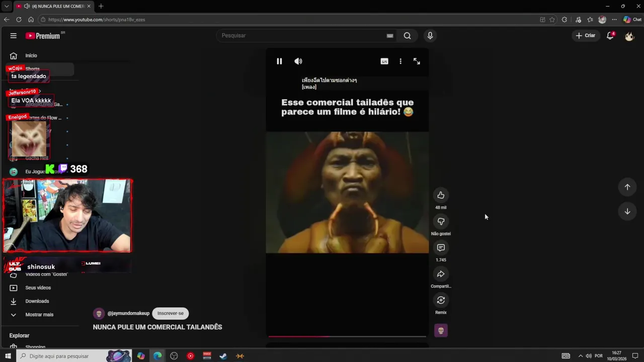The image size is (644, 362).
Task: Open the Edge Settings and more menu
Action: 614,20
